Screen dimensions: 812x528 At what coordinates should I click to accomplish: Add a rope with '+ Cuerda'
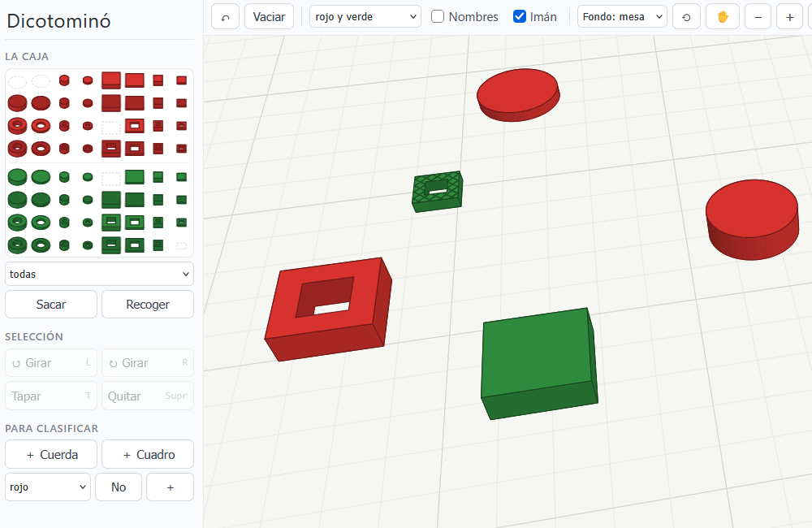click(x=50, y=454)
